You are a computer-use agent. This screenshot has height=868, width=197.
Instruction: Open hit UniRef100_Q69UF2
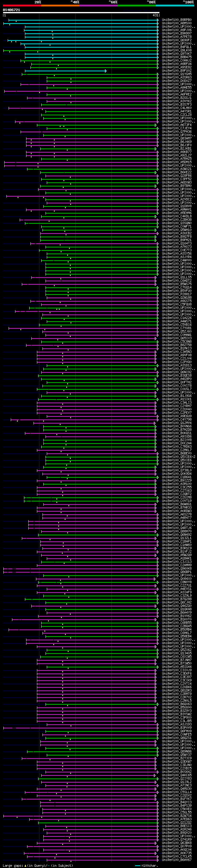[x=177, y=40]
